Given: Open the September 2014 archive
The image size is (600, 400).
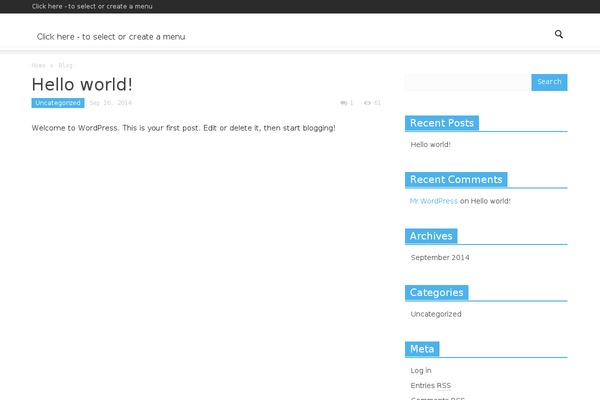Looking at the screenshot, I should (x=439, y=258).
